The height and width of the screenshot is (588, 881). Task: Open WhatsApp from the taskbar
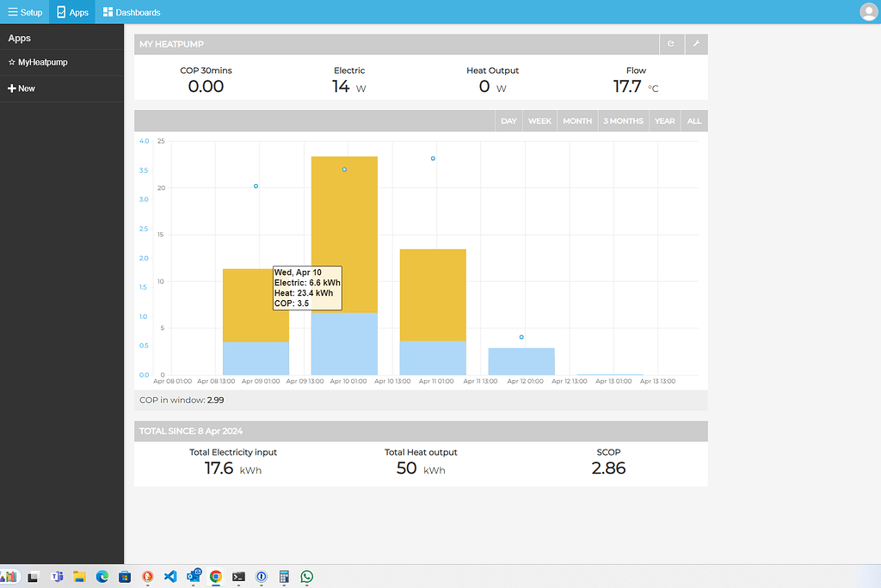[x=306, y=577]
